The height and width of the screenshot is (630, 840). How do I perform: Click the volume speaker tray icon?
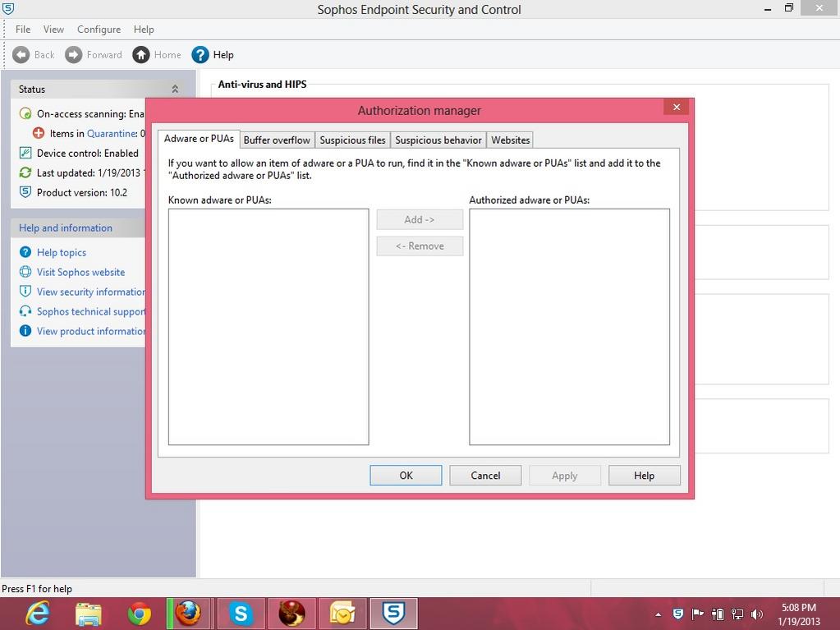coord(756,614)
